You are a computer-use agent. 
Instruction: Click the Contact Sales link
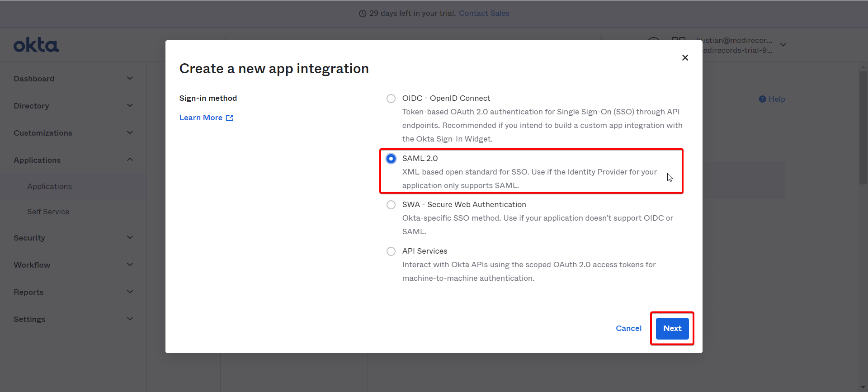click(x=484, y=13)
